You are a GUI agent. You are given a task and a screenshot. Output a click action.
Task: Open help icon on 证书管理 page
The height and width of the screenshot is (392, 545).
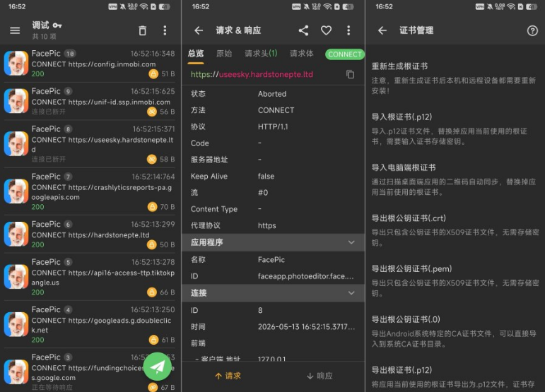[x=532, y=30]
